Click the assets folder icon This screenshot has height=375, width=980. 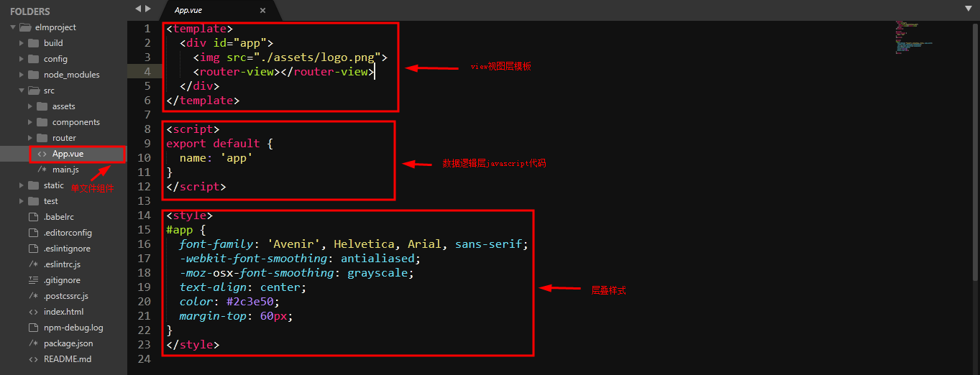(42, 106)
